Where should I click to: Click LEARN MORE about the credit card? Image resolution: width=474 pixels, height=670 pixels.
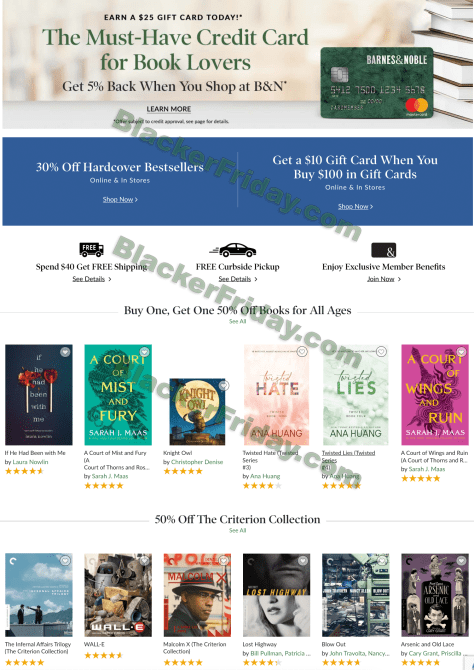point(169,109)
